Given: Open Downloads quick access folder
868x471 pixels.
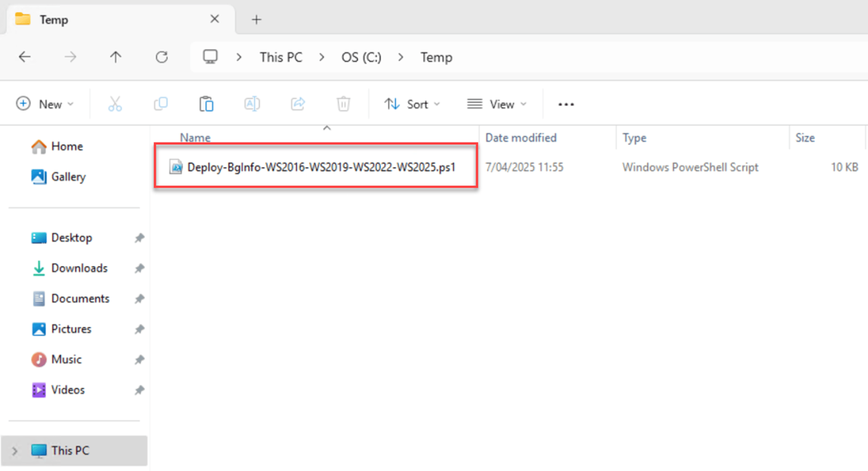Looking at the screenshot, I should point(70,268).
